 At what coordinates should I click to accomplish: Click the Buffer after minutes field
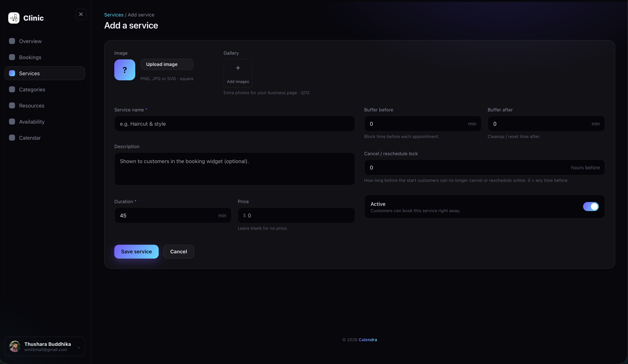[546, 124]
